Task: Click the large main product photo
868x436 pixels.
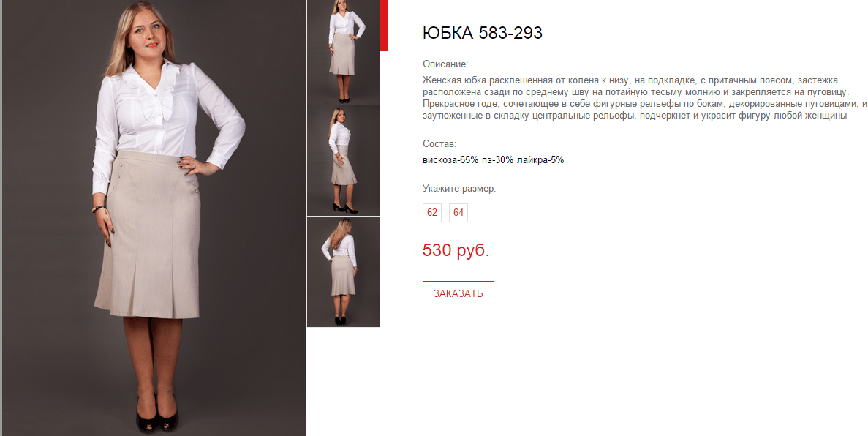Action: [154, 218]
